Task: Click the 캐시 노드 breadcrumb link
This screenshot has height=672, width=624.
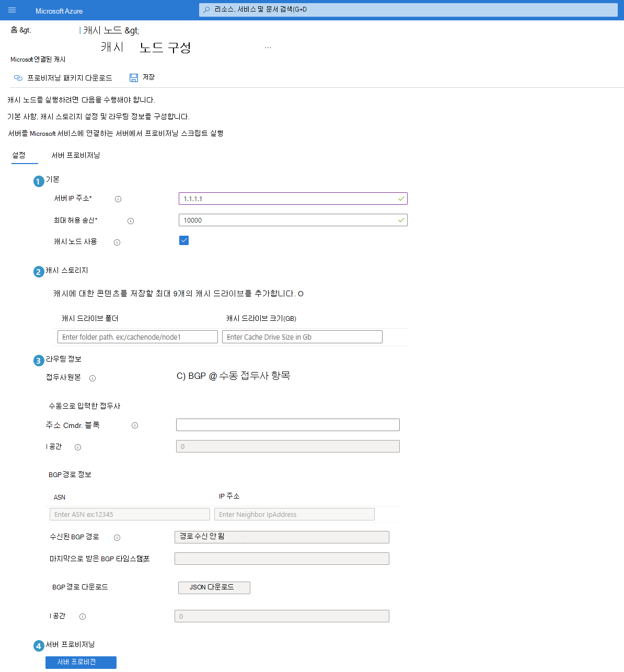Action: click(102, 30)
